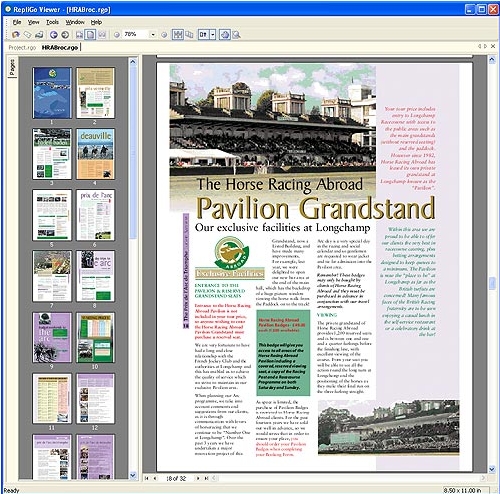Go to previous page button

155,478
